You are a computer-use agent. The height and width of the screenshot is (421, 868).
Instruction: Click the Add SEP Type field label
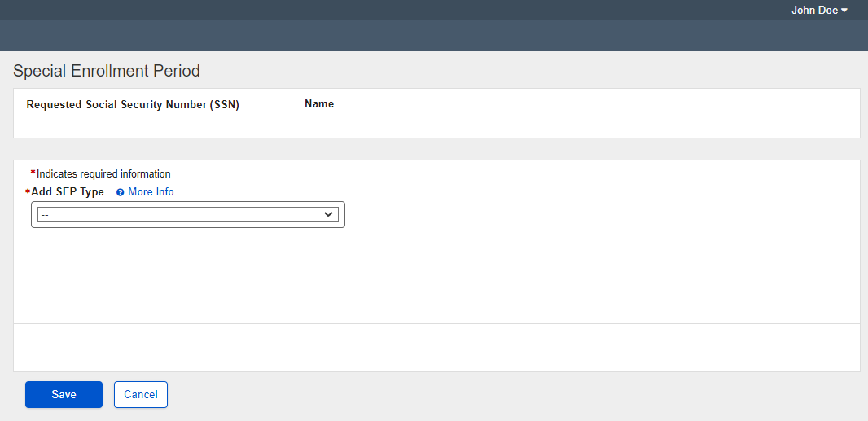[x=68, y=192]
